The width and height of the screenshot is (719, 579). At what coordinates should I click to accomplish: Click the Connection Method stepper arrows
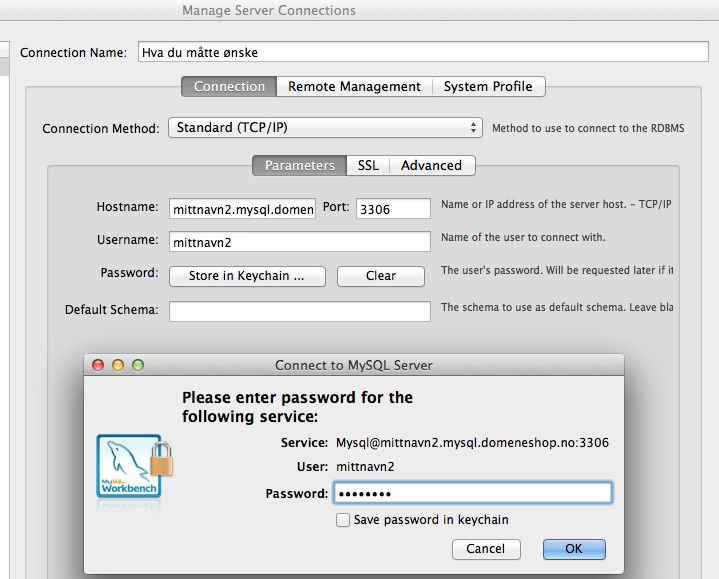pos(473,127)
